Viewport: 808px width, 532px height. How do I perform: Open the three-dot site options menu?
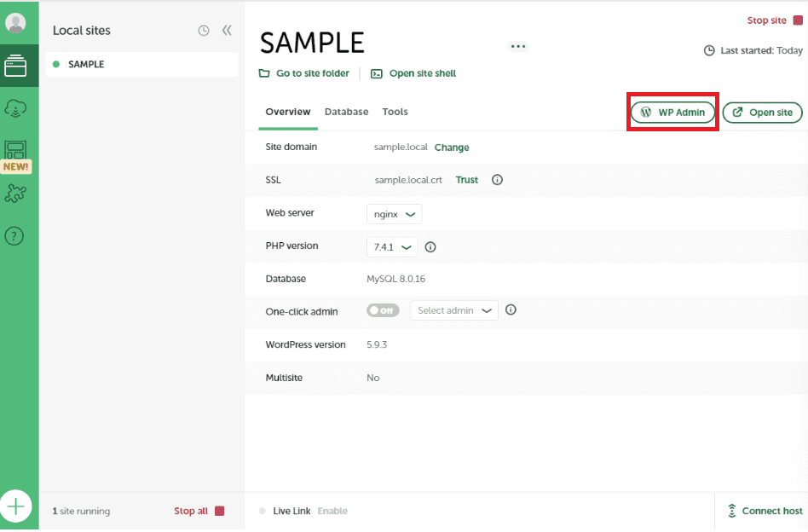click(518, 46)
